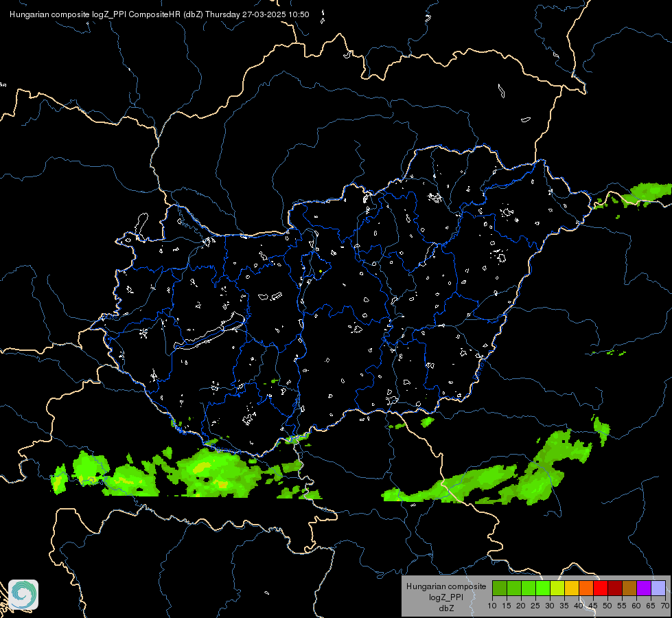The height and width of the screenshot is (618, 672).
Task: Select the 40–45 dBZ orange swatch
Action: [x=586, y=588]
